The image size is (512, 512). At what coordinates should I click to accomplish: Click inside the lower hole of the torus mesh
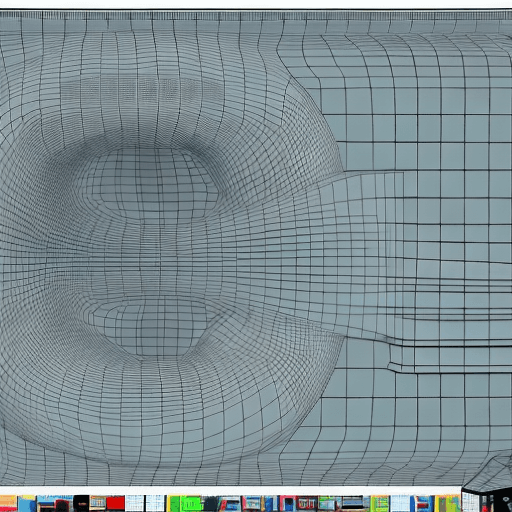click(150, 327)
